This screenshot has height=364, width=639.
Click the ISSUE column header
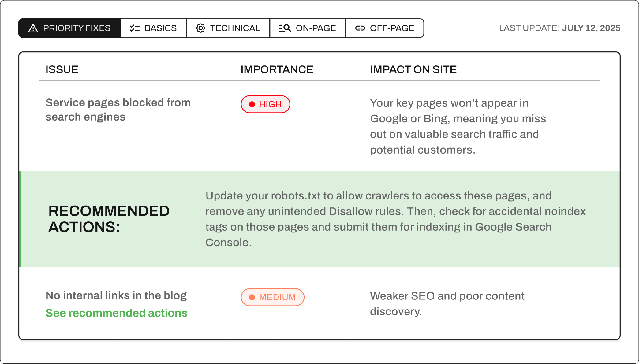pyautogui.click(x=62, y=70)
